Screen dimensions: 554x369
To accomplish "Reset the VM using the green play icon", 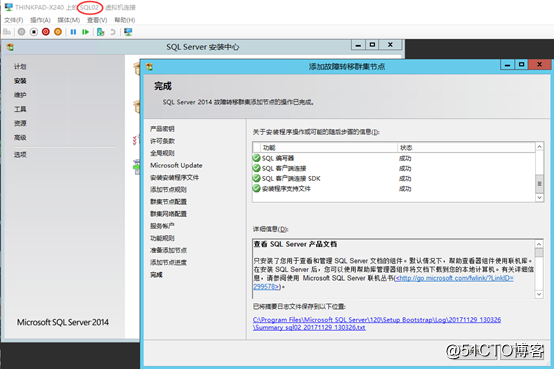I will pyautogui.click(x=85, y=32).
